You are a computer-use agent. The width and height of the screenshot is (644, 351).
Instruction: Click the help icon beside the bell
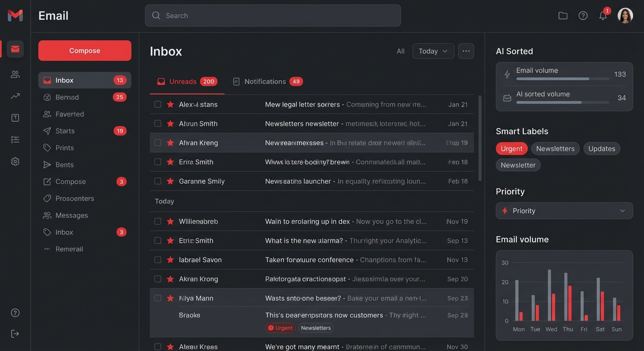[x=583, y=16]
